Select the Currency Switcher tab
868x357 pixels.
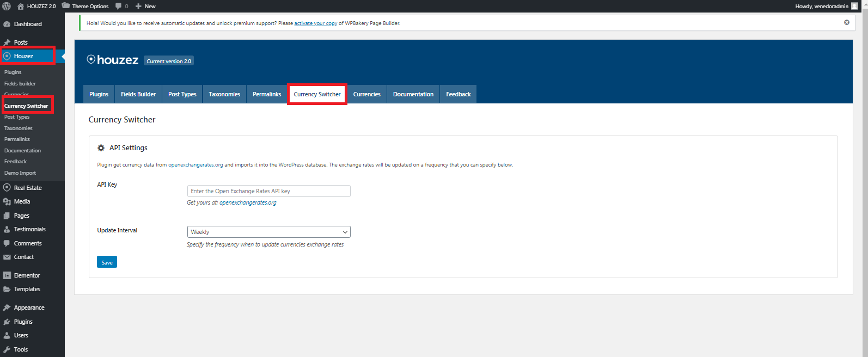tap(317, 94)
